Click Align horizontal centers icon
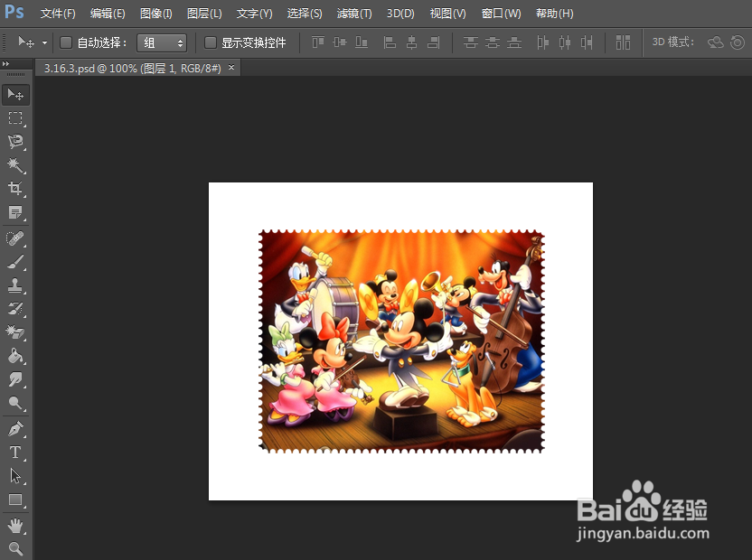Viewport: 752px width, 560px height. tap(411, 42)
